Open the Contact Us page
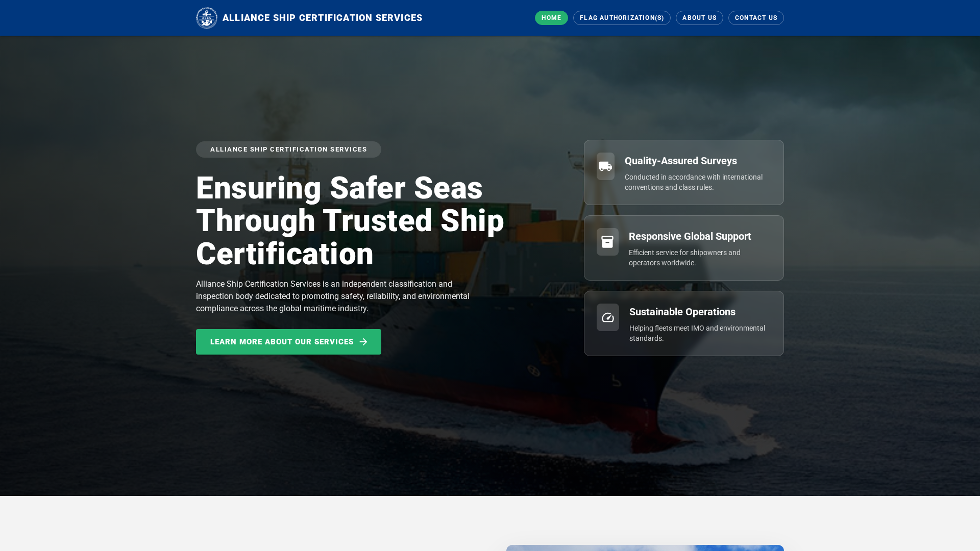This screenshot has height=551, width=980. (x=756, y=18)
